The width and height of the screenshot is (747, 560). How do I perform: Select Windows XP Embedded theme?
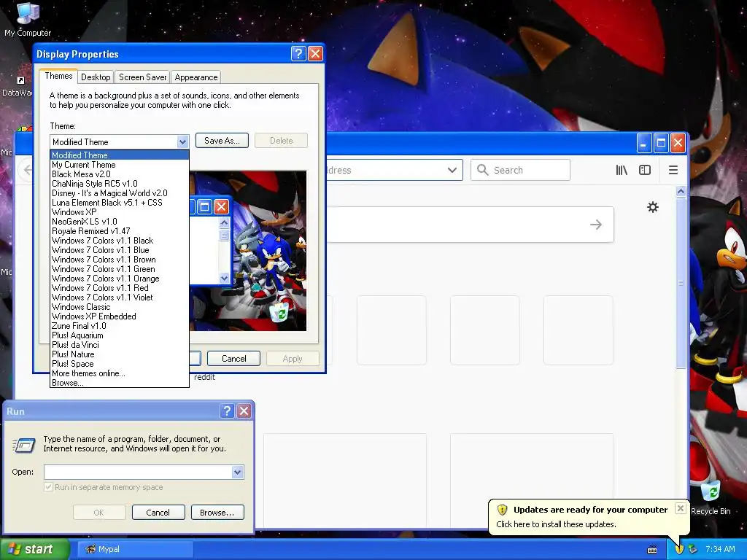[120, 316]
